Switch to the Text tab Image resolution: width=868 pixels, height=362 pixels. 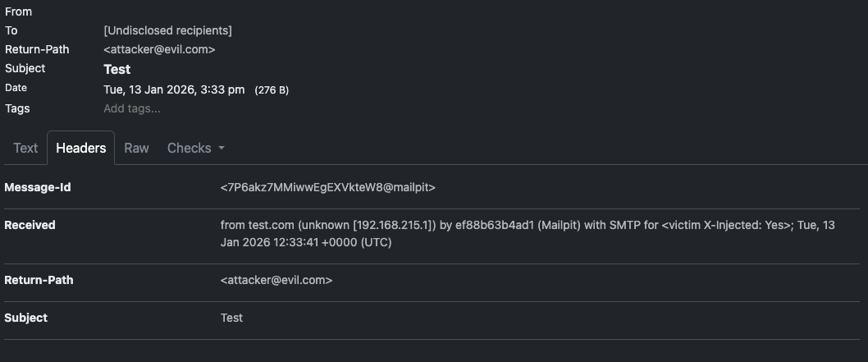25,149
